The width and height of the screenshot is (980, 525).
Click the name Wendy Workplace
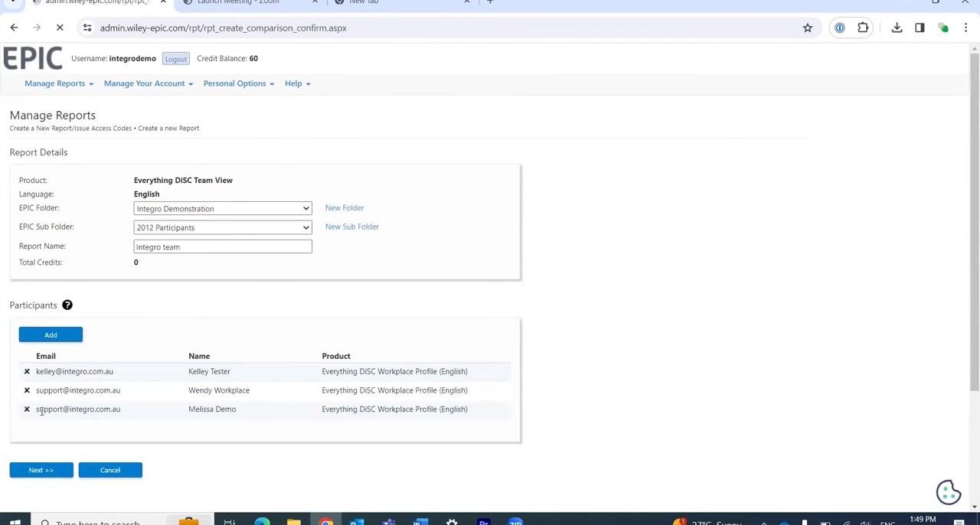(219, 390)
